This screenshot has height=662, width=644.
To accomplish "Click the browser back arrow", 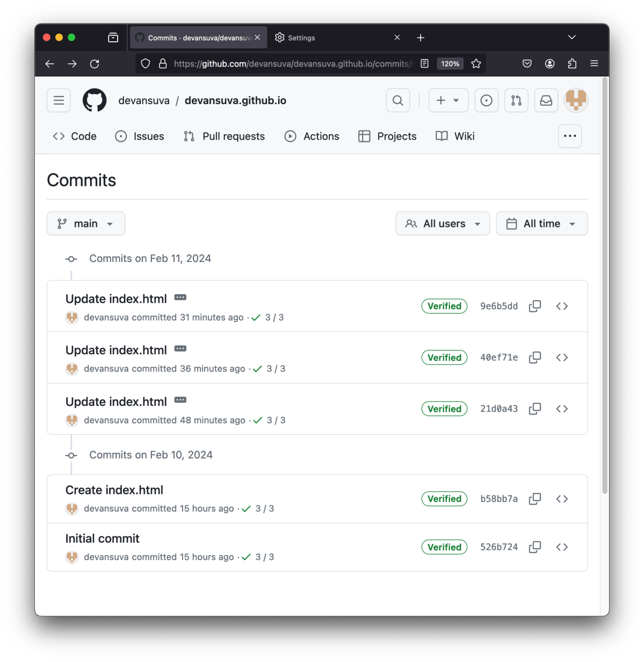I will click(50, 64).
